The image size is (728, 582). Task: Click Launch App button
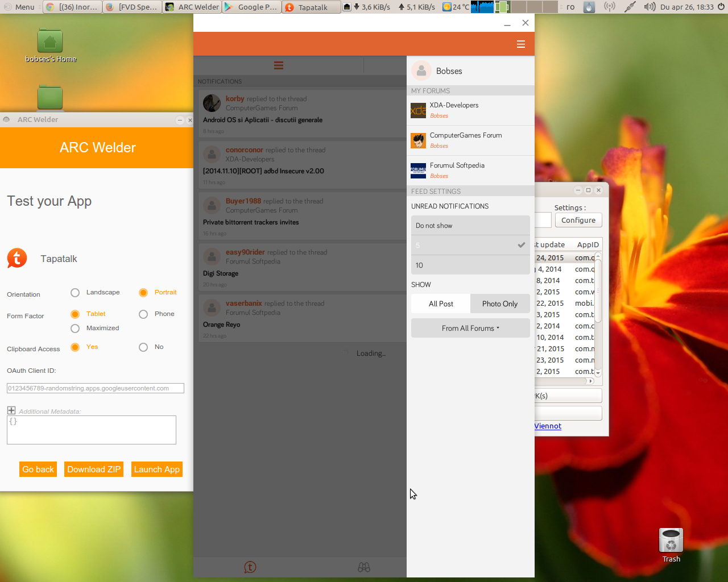tap(157, 469)
